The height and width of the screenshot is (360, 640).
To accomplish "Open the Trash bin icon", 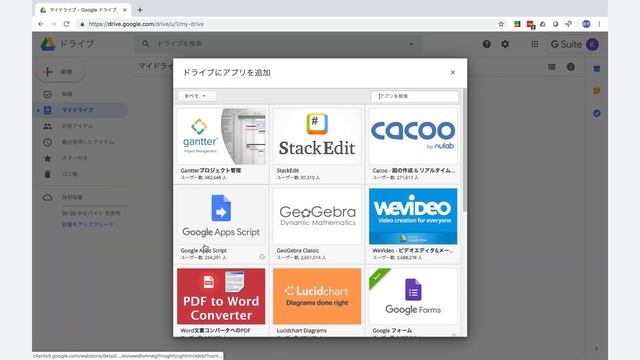I will tap(47, 174).
